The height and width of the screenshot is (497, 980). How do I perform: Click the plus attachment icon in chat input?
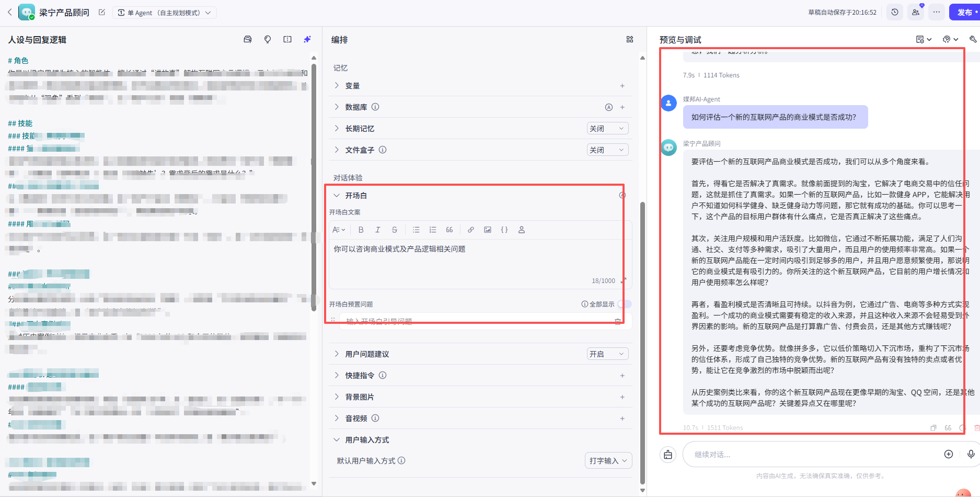pyautogui.click(x=949, y=454)
